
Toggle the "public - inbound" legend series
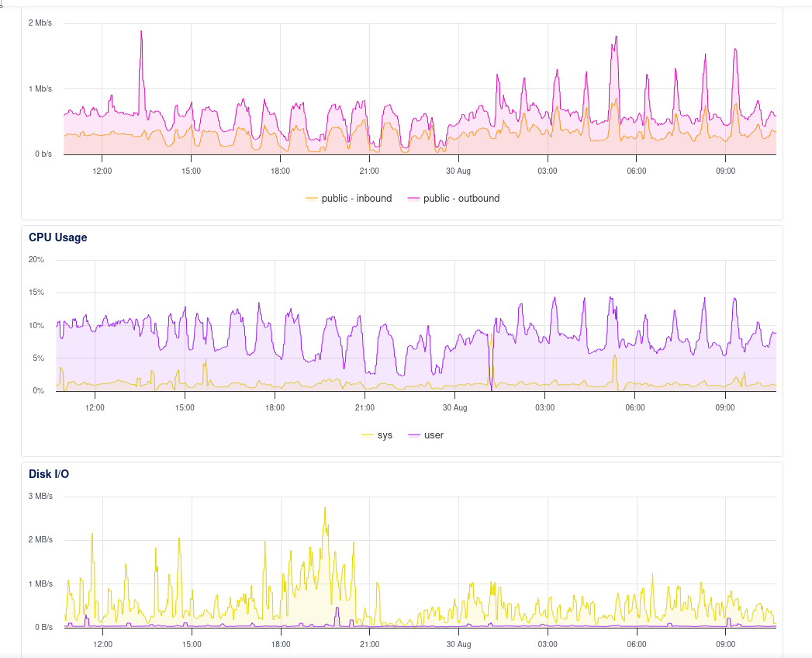point(357,198)
